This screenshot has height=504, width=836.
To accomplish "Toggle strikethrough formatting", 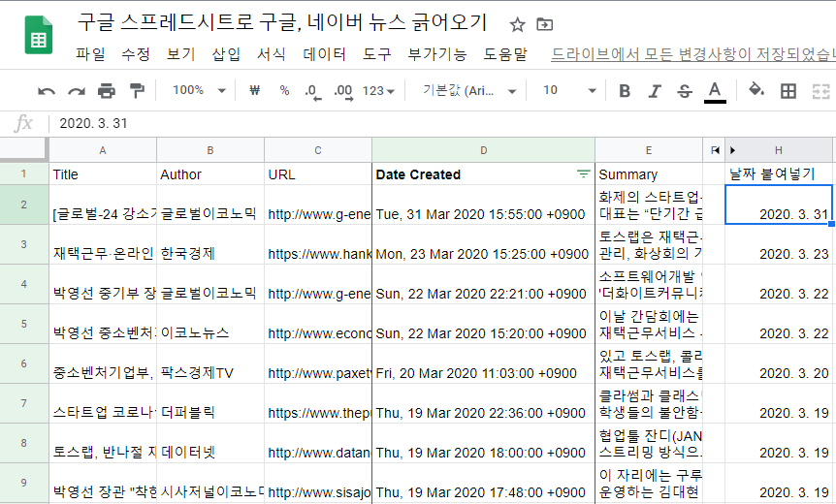I will 685,91.
